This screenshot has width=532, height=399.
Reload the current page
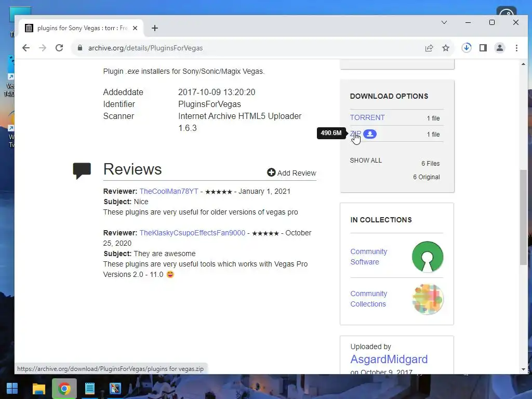(59, 48)
